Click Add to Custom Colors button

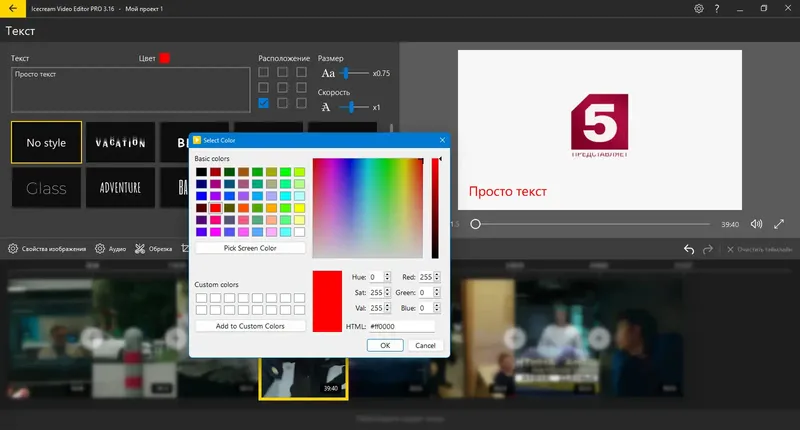250,326
